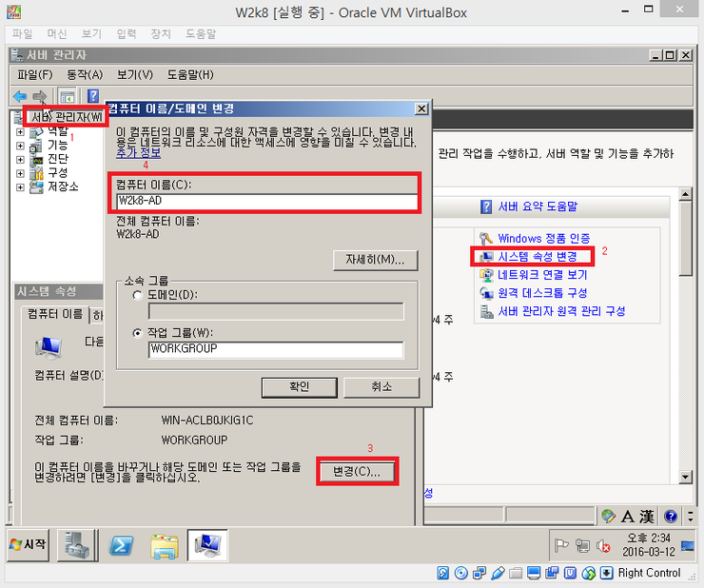Click the Action Center flag tray icon
This screenshot has width=704, height=588.
[561, 545]
